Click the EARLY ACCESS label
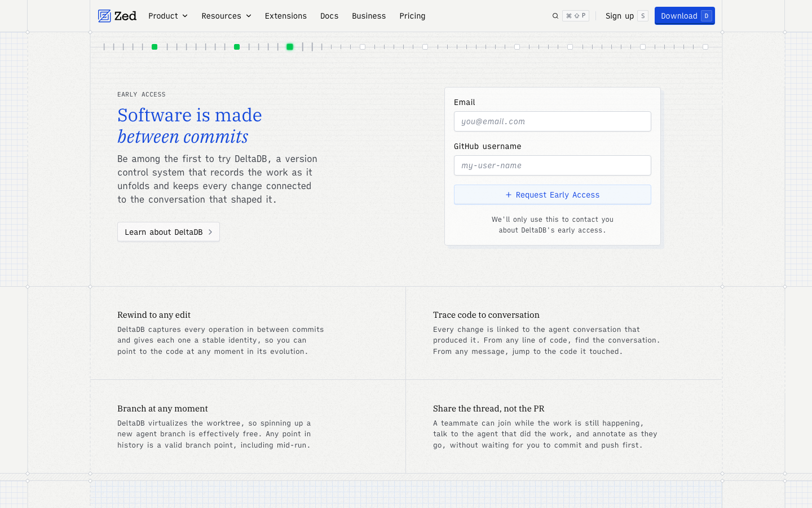The width and height of the screenshot is (812, 508). click(142, 94)
